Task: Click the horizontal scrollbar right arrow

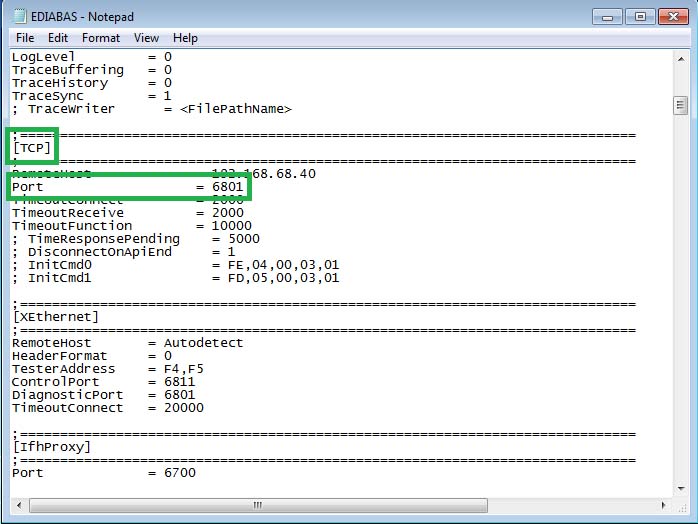Action: [x=663, y=505]
